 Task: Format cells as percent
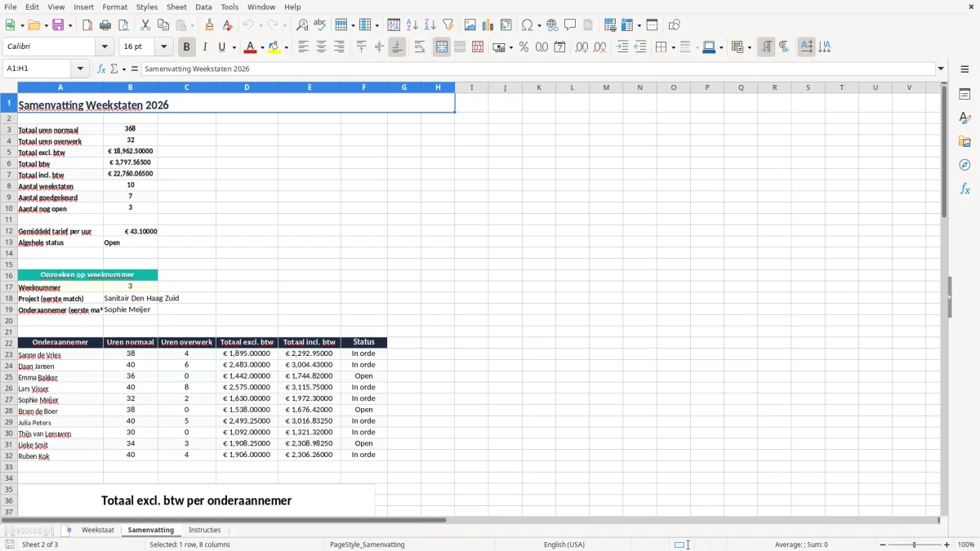[x=524, y=47]
